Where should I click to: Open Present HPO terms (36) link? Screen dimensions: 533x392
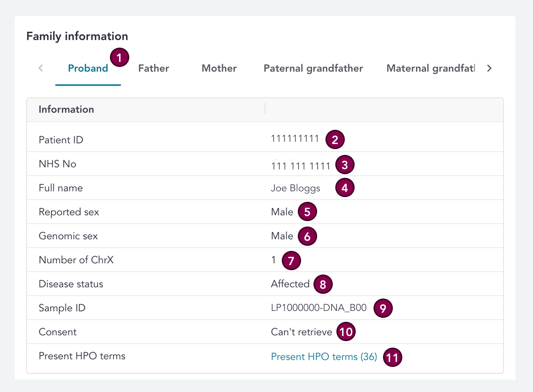tap(324, 356)
